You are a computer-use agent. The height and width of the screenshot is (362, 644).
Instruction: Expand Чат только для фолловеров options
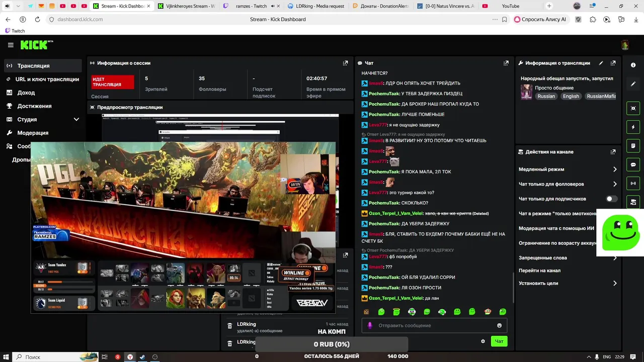[x=614, y=184]
